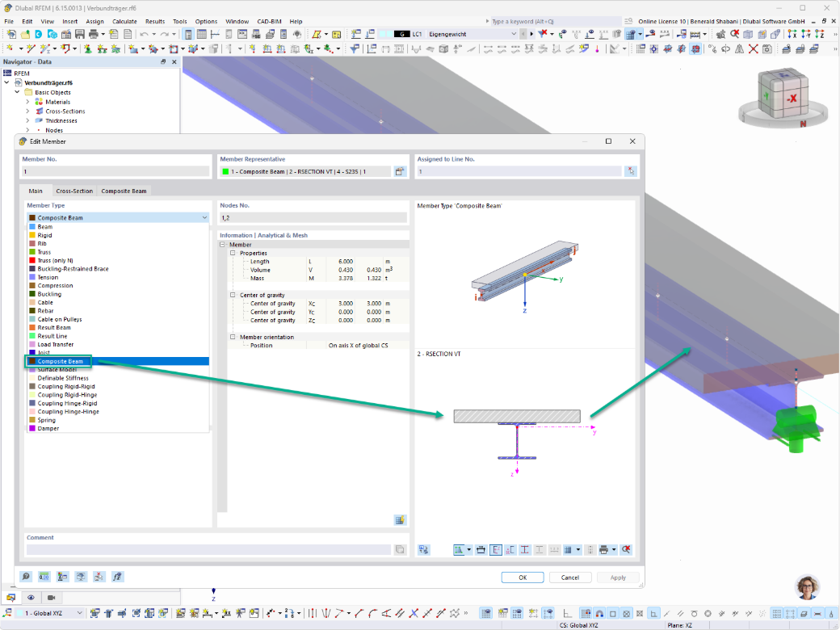Click the Print toolbar icon
The image size is (840, 630).
click(93, 34)
